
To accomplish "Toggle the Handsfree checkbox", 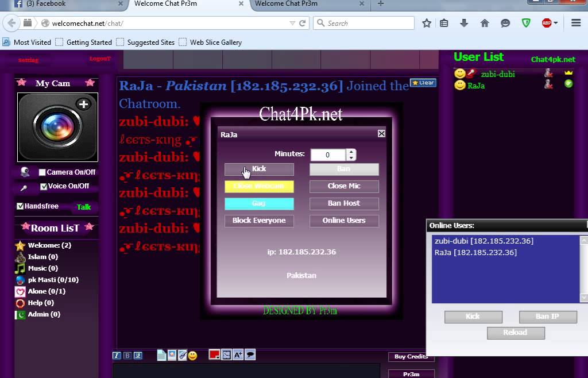I will tap(20, 206).
